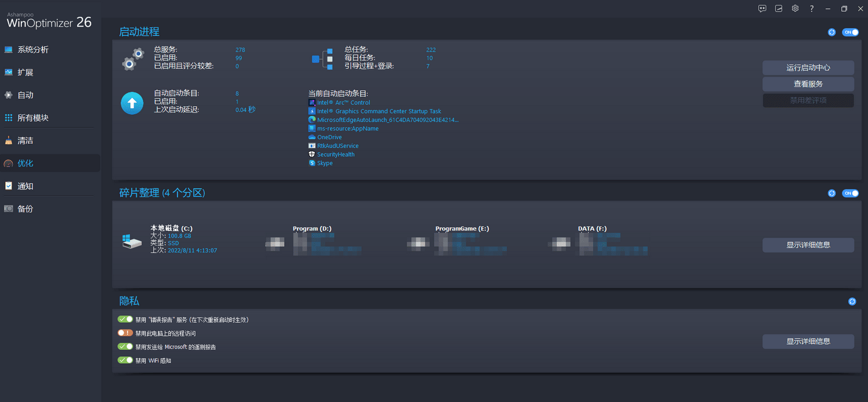Click the 启动进程 section heading
The width and height of the screenshot is (868, 402).
click(x=139, y=32)
